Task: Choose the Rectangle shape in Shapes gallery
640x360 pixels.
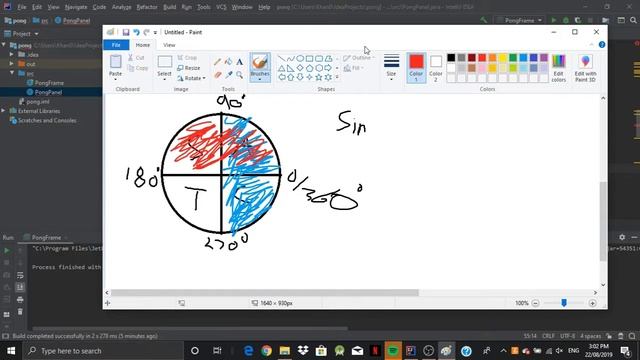Action: [309, 59]
